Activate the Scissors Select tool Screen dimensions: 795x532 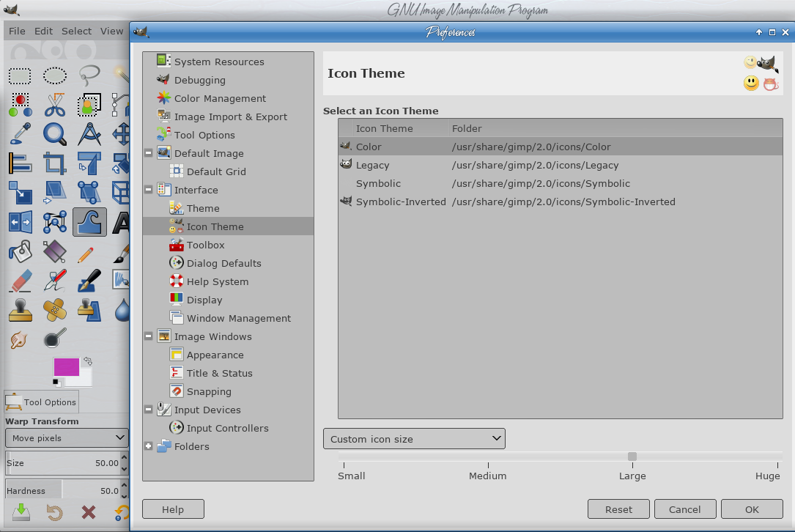55,105
